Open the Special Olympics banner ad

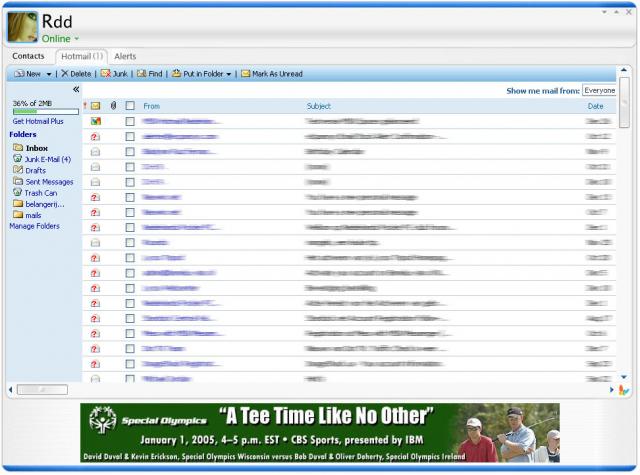[x=320, y=433]
